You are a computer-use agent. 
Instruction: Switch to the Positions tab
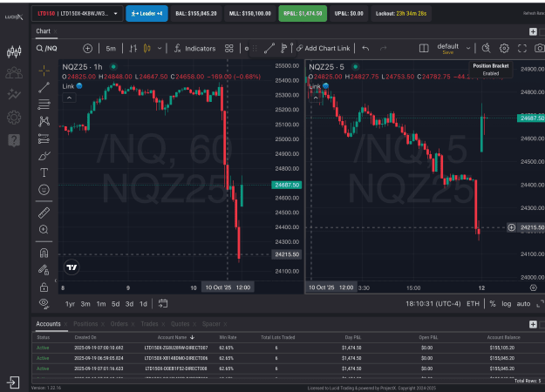point(85,324)
